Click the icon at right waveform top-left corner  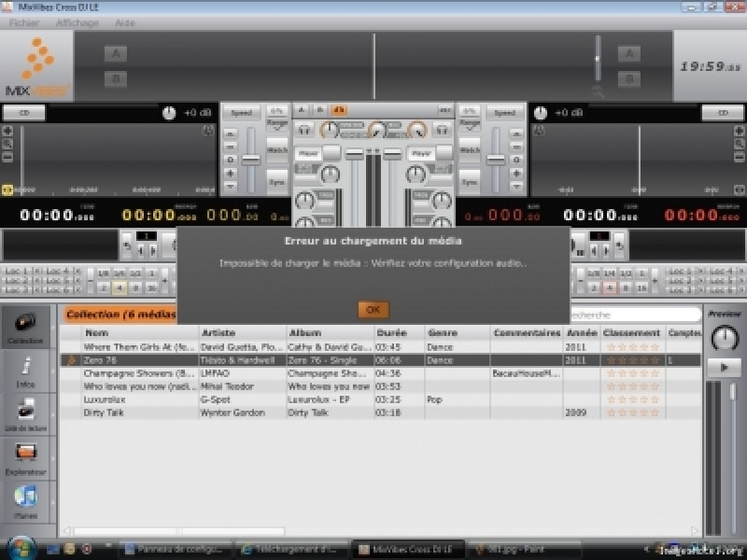point(539,130)
